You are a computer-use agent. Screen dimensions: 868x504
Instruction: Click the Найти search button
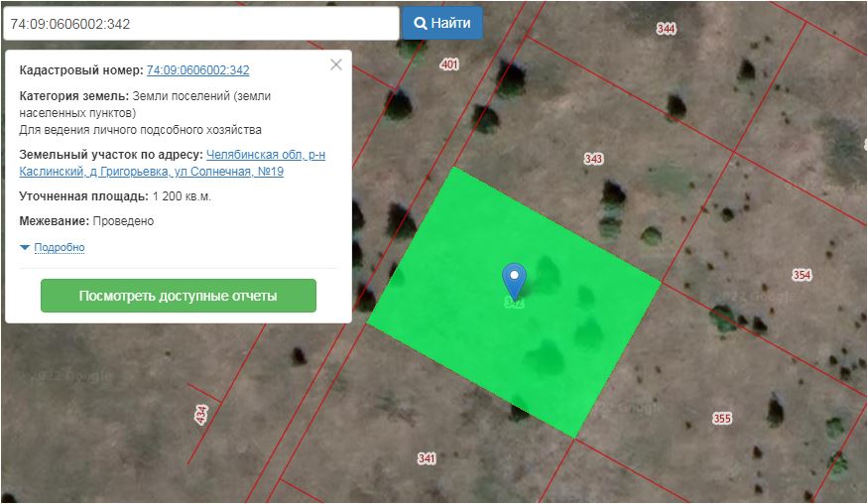point(442,23)
